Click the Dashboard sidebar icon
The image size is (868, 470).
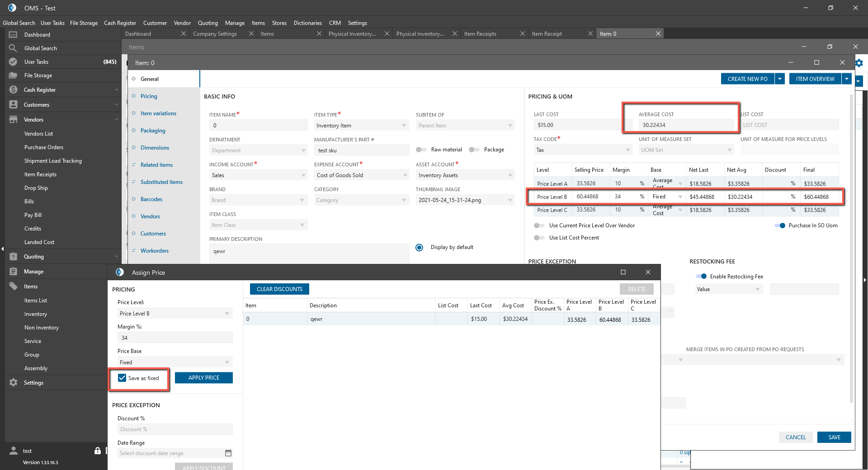click(x=13, y=35)
